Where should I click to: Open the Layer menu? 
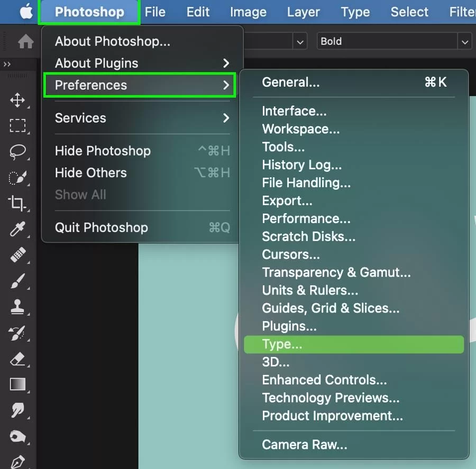(303, 12)
